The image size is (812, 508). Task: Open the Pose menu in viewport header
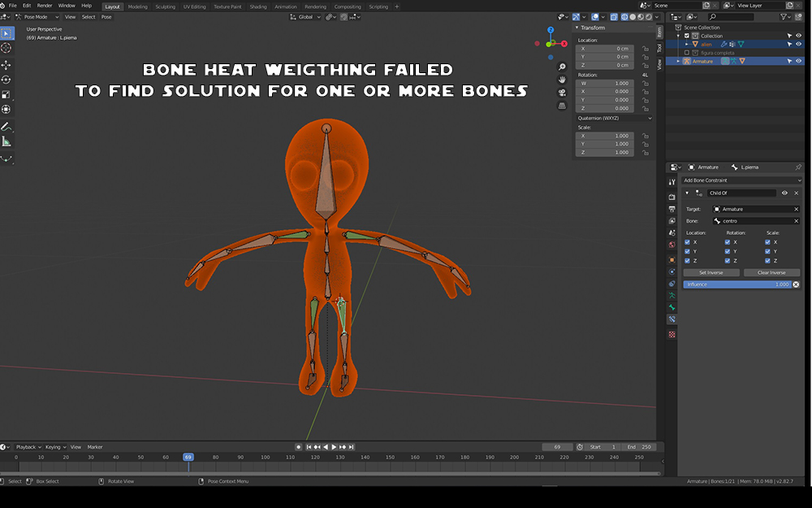pyautogui.click(x=106, y=17)
